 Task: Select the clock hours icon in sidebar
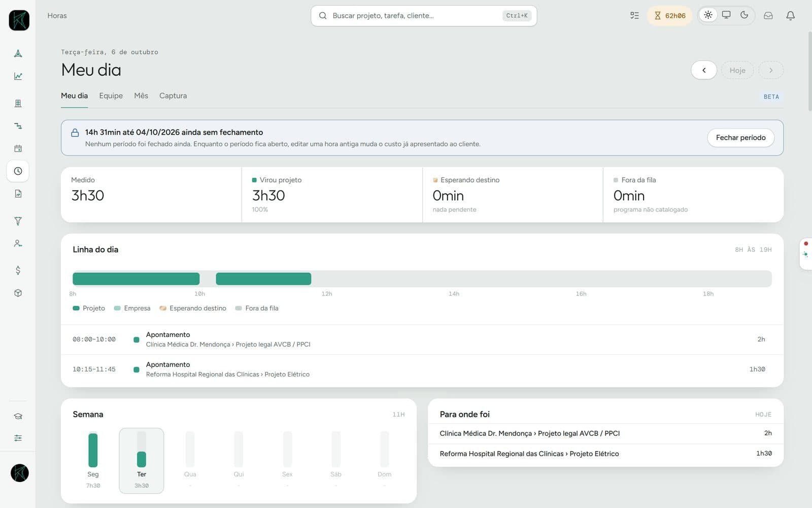tap(18, 171)
